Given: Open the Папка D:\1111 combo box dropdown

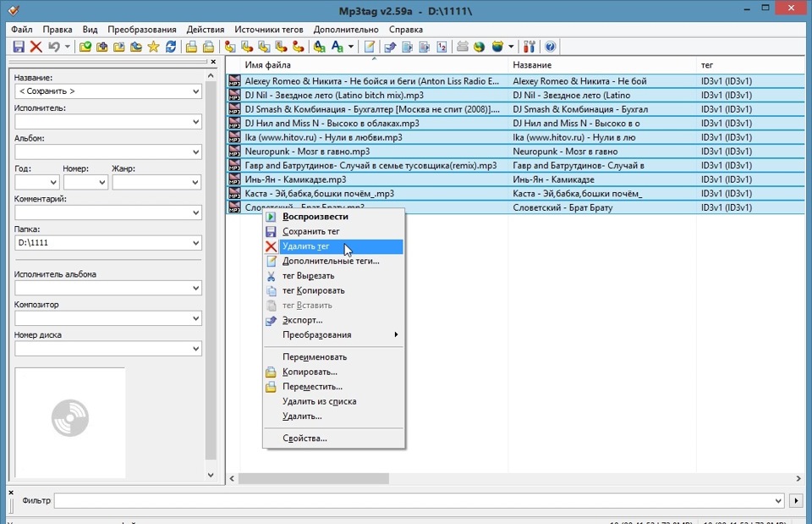Looking at the screenshot, I should [x=195, y=243].
